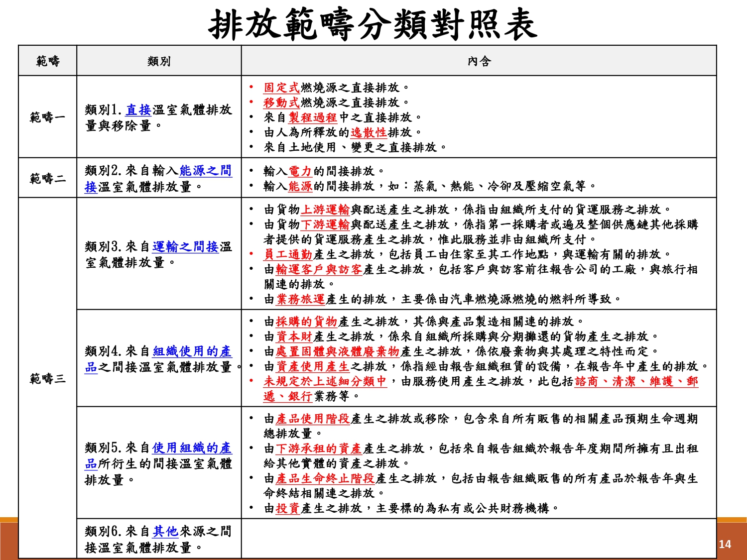Click the red underlined 固定式 text

click(x=281, y=88)
